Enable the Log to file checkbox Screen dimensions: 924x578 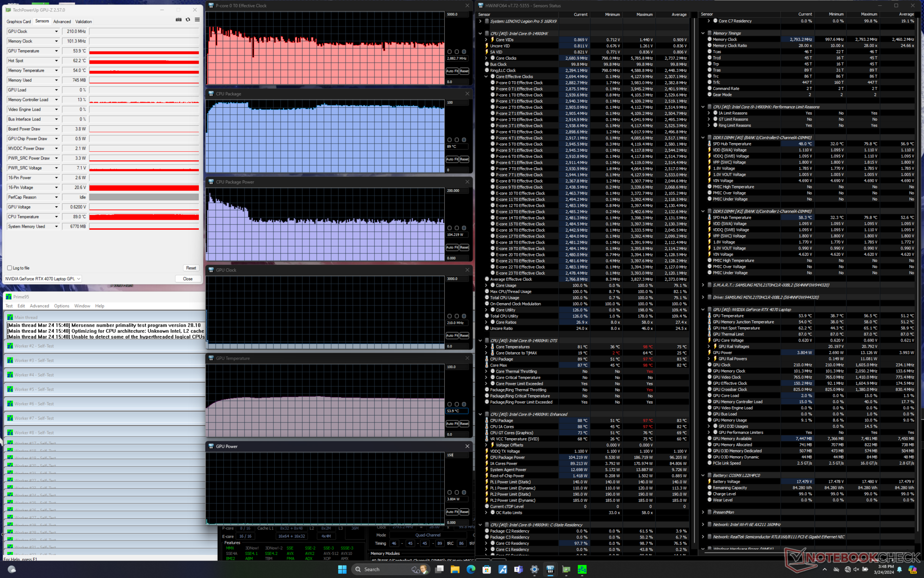[x=10, y=268]
